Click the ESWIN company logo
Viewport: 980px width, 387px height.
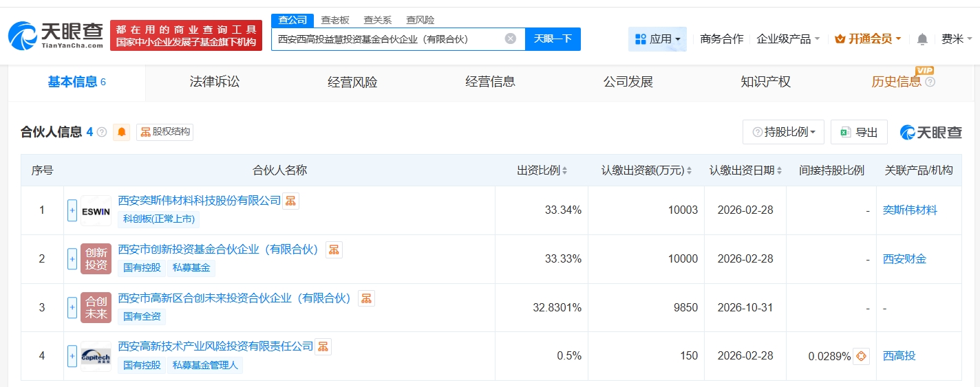coord(96,210)
